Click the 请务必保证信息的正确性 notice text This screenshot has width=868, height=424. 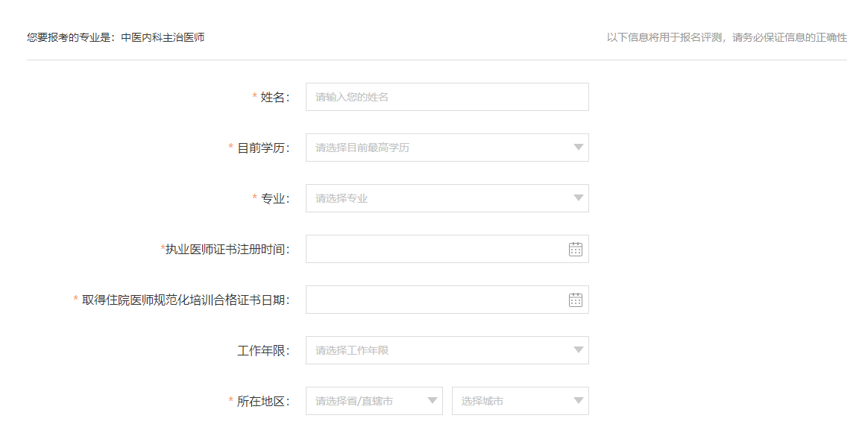pyautogui.click(x=789, y=37)
